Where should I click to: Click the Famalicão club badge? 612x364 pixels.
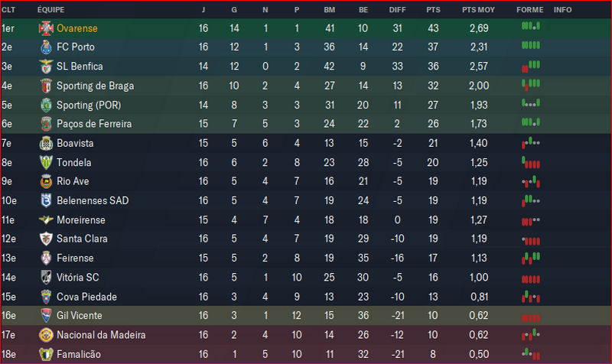click(45, 354)
